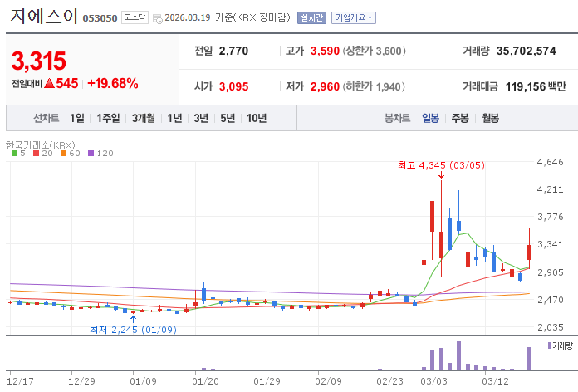Click the change percentage +19.68%
This screenshot has height=392, width=578.
point(113,83)
